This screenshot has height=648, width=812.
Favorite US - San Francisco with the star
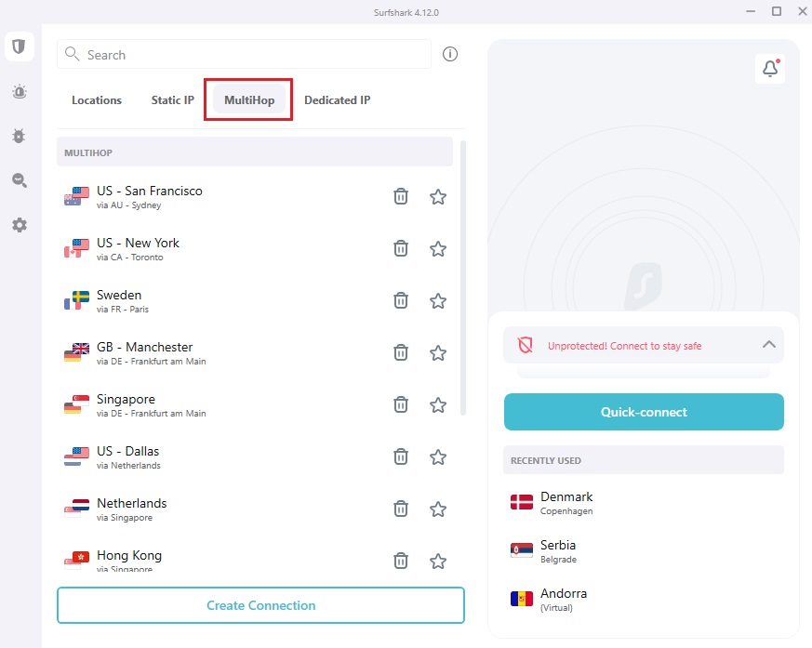click(x=438, y=197)
